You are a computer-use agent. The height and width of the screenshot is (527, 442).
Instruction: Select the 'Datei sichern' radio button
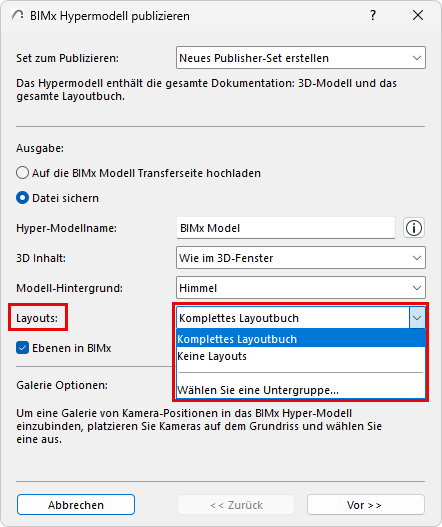click(22, 198)
